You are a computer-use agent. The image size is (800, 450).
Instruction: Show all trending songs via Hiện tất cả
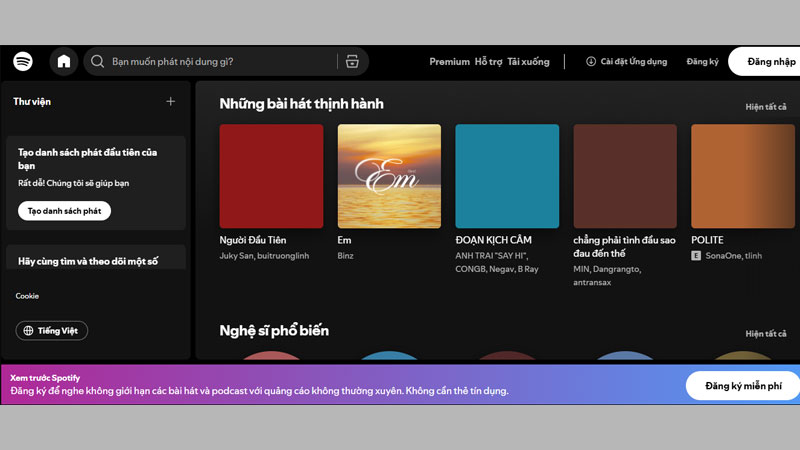766,107
